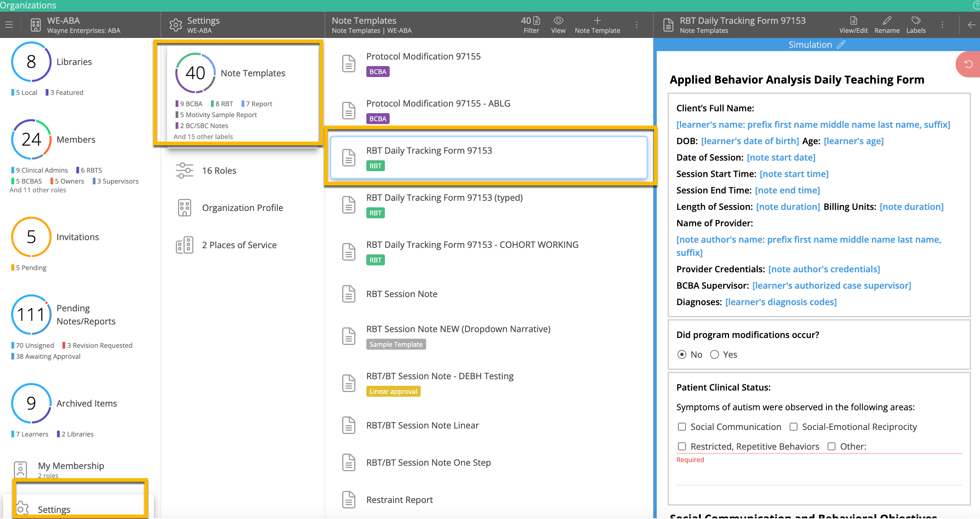Open Organization Profile in settings
This screenshot has height=519, width=980.
click(x=242, y=208)
